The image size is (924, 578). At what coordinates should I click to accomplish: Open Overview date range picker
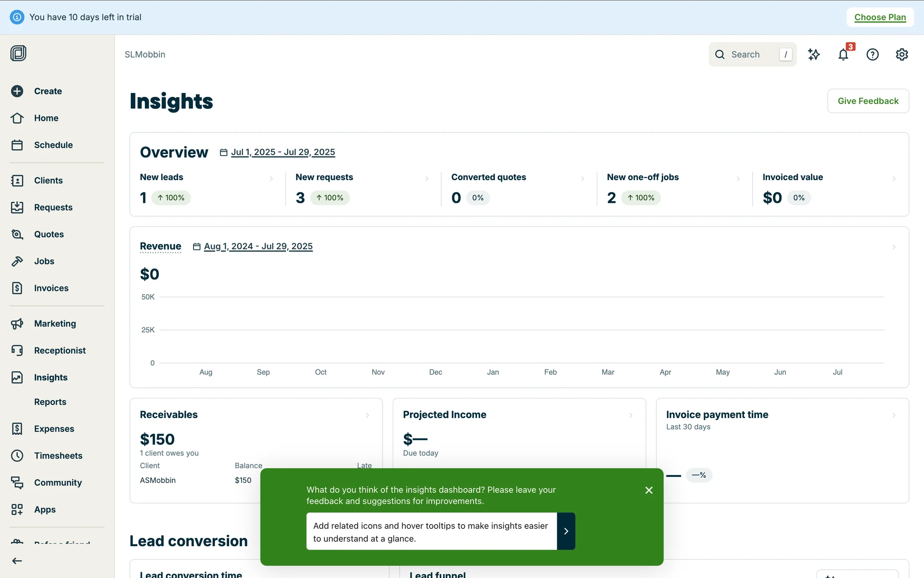(x=282, y=152)
